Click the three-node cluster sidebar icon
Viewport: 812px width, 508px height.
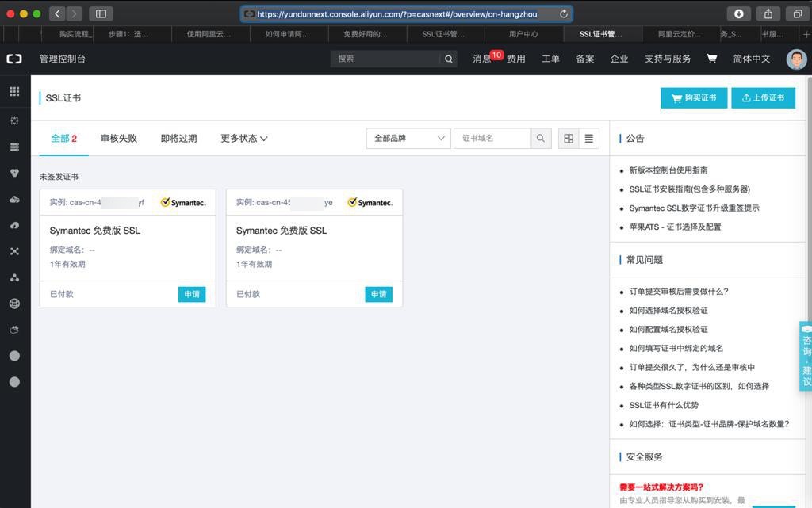[14, 278]
